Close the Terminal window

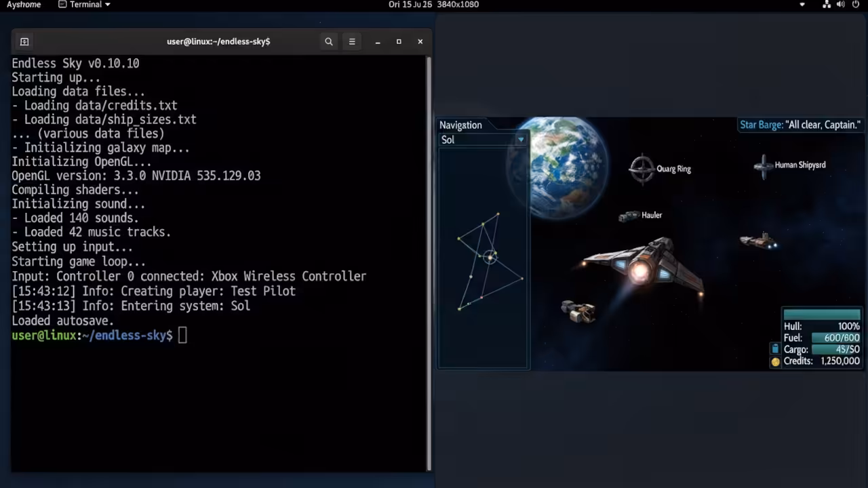pos(420,41)
